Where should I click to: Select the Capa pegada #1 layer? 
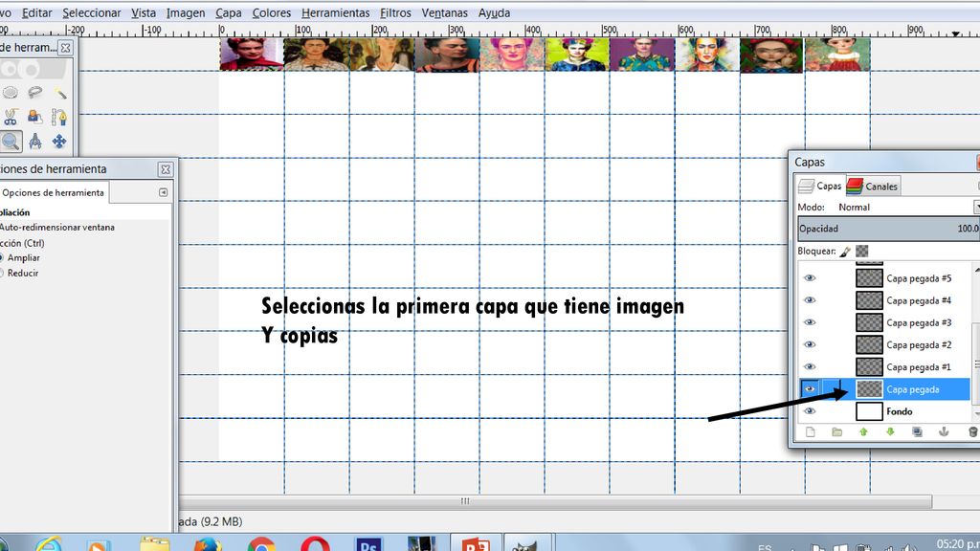tap(919, 366)
